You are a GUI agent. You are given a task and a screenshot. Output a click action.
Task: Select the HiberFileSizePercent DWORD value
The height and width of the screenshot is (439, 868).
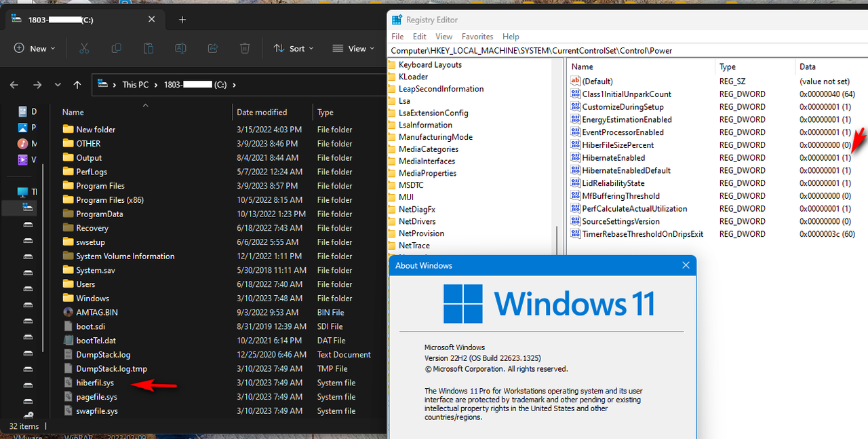click(618, 145)
